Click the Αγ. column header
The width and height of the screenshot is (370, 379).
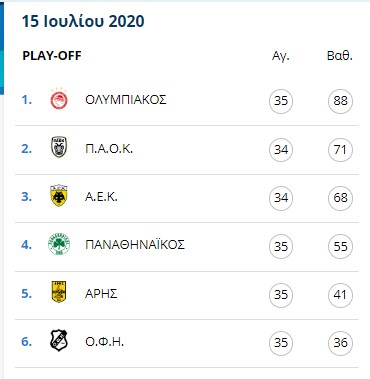pyautogui.click(x=281, y=56)
